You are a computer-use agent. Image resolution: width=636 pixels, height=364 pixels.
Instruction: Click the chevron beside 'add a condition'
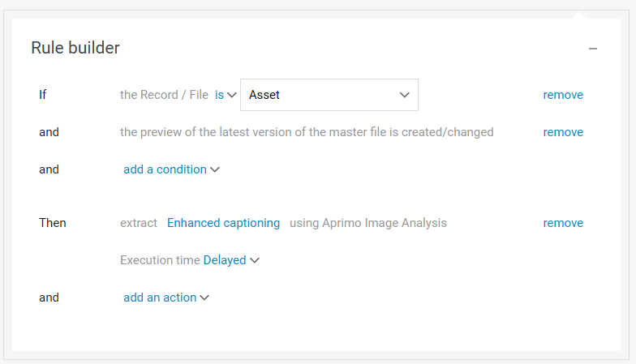(215, 170)
